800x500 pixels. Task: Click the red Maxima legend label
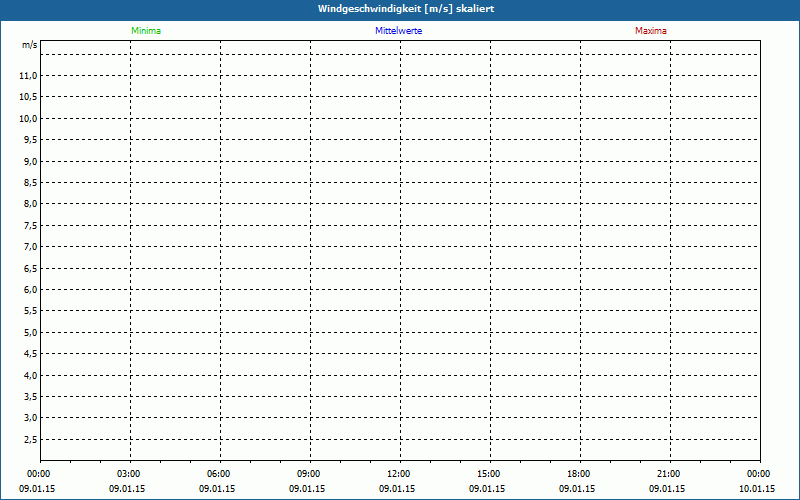pyautogui.click(x=651, y=31)
